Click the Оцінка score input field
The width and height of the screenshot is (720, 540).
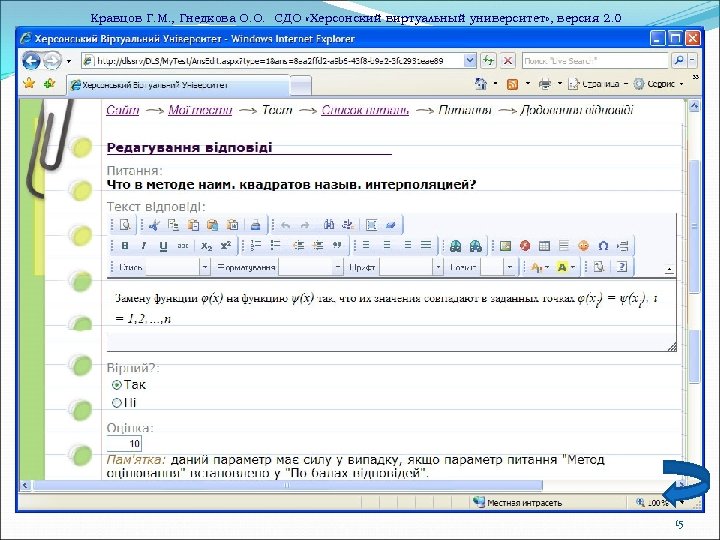(x=124, y=444)
